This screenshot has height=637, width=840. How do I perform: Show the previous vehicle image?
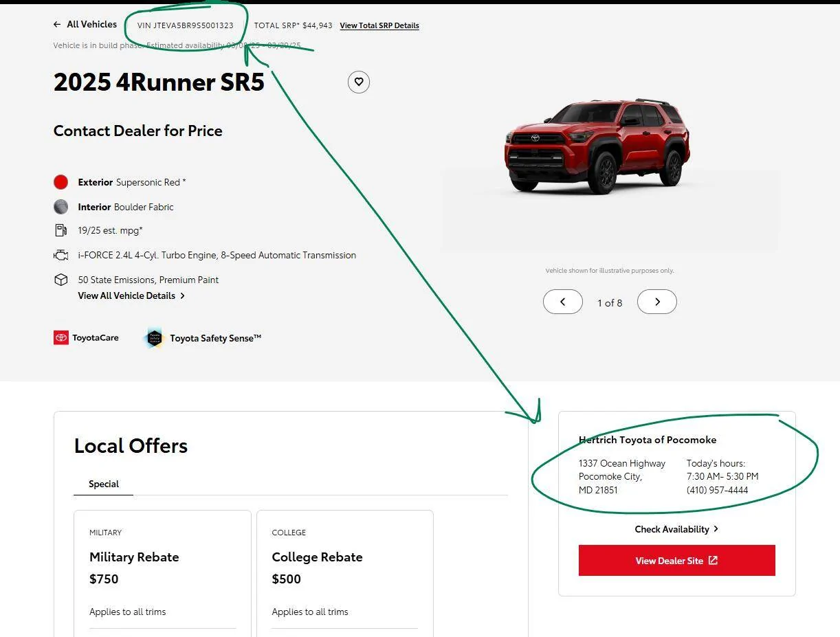click(562, 302)
